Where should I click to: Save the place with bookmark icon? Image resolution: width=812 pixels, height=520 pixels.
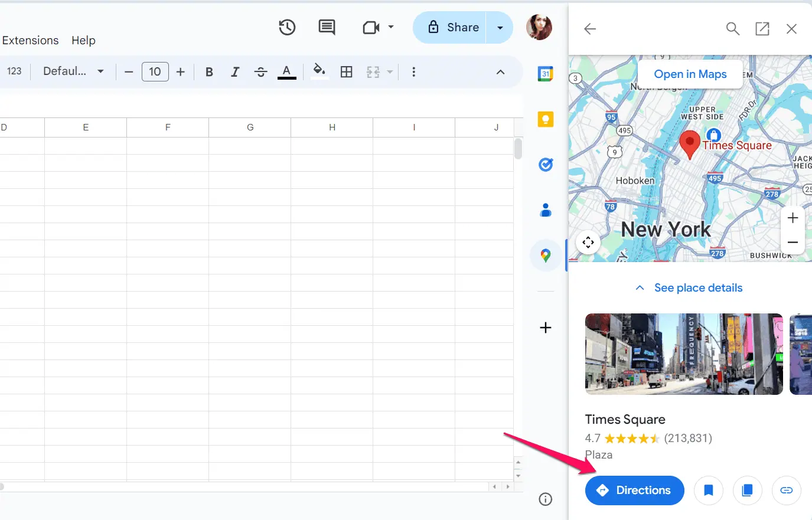pos(709,490)
